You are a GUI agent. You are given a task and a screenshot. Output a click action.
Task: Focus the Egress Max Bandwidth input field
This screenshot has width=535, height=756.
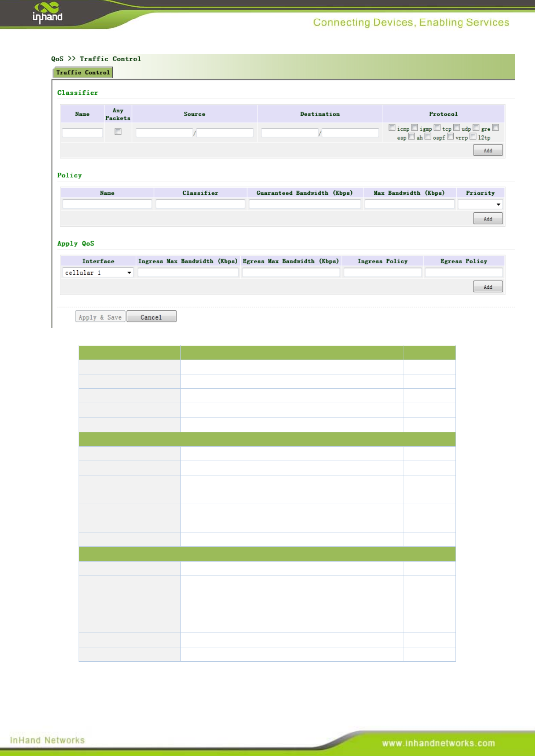coord(291,273)
